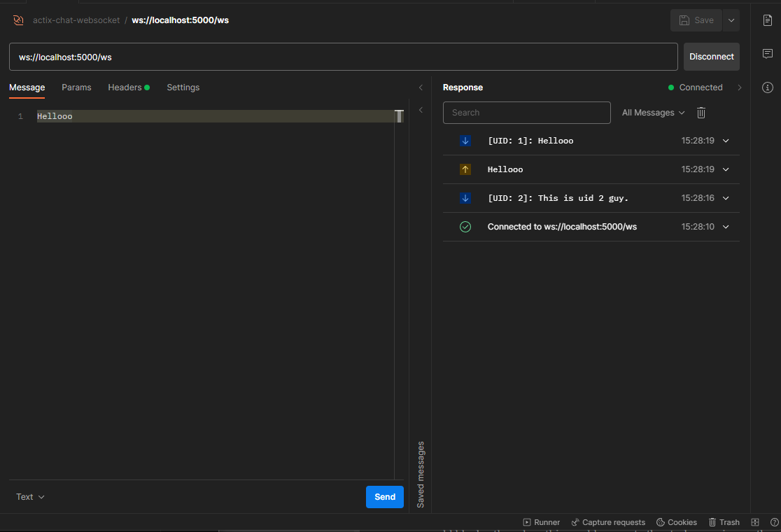Click the Disconnect button
The height and width of the screenshot is (532, 781).
(x=711, y=57)
